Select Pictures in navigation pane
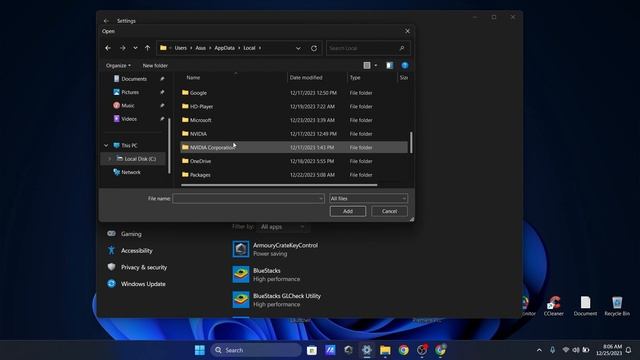 (130, 92)
